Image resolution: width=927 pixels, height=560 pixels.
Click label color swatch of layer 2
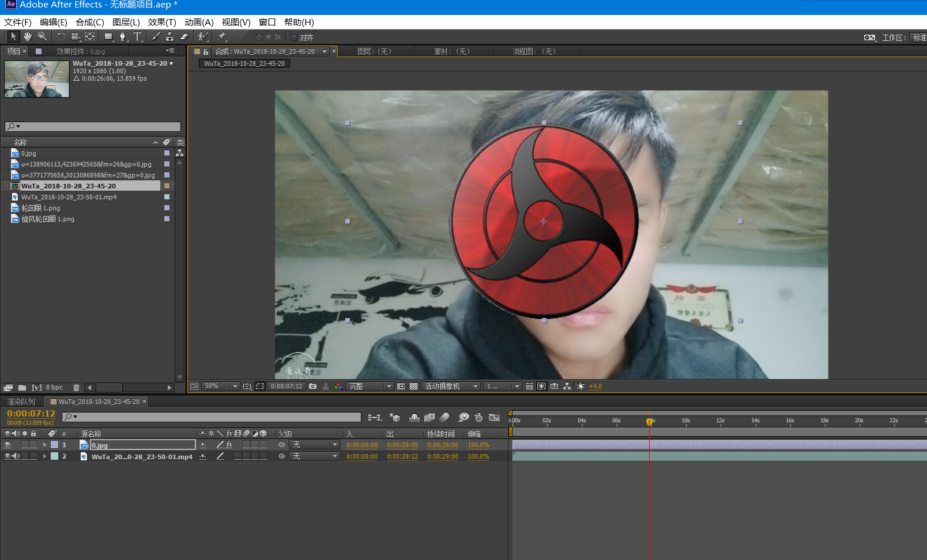point(54,456)
